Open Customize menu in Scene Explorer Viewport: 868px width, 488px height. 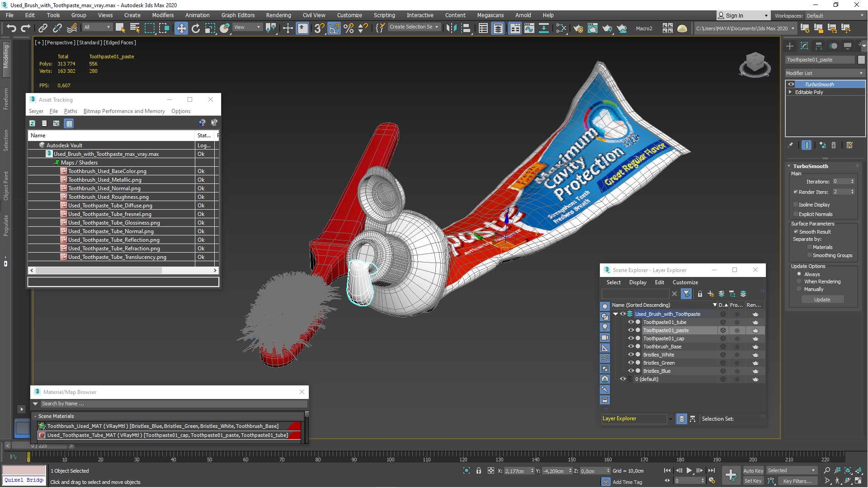tap(685, 282)
